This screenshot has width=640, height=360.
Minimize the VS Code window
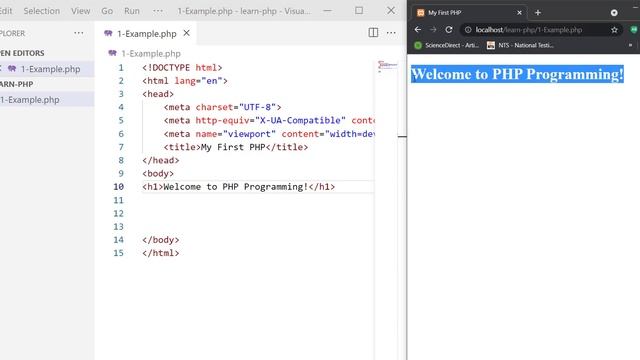(x=327, y=11)
